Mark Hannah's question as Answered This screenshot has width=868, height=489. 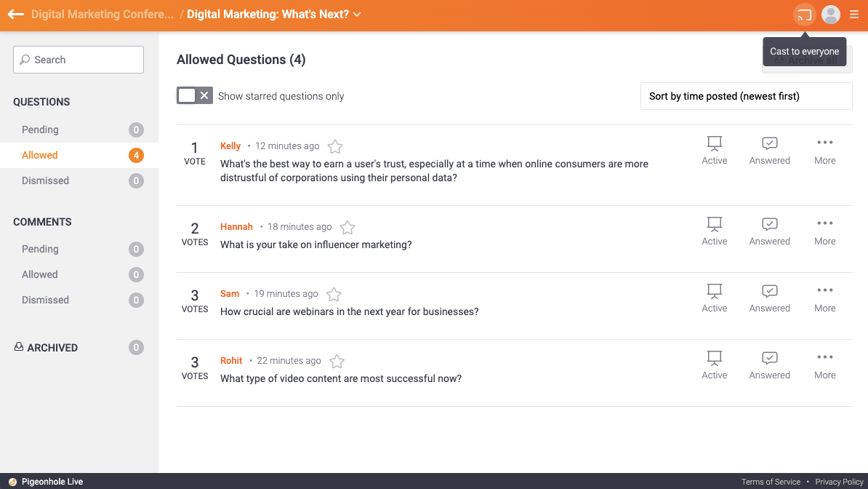[x=769, y=231]
